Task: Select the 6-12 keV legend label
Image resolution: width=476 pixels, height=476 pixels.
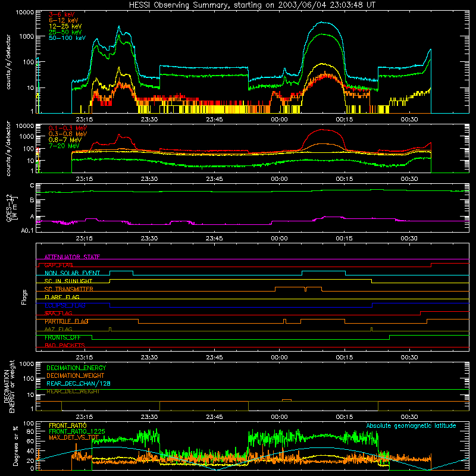Action: coord(63,20)
